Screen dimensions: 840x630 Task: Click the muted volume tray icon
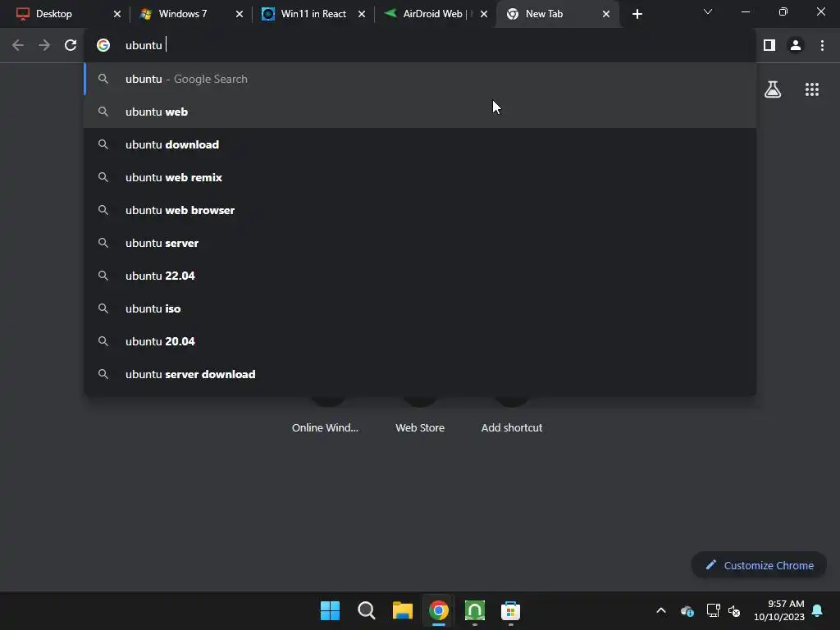(734, 610)
